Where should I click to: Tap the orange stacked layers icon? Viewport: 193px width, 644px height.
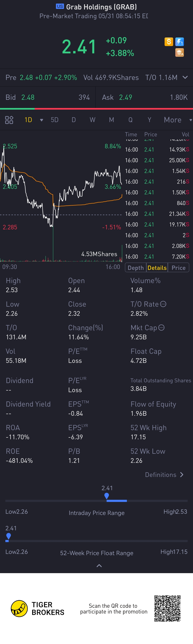click(179, 52)
